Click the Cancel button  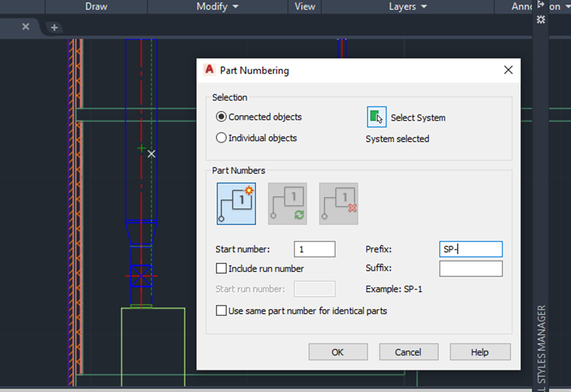tap(409, 352)
